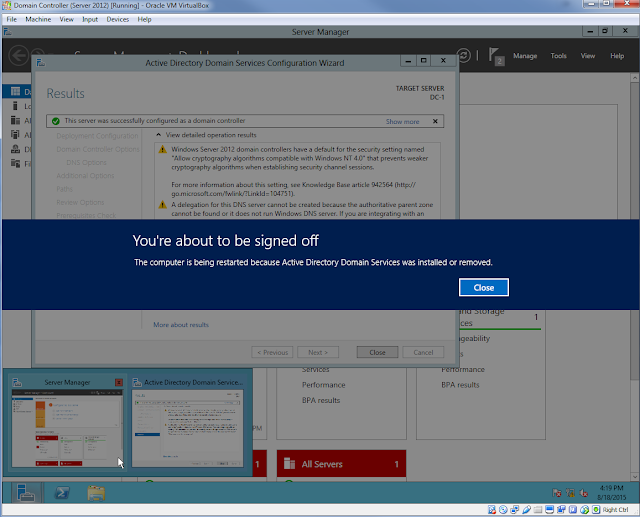Viewport: 640px width, 517px height.
Task: Open More about results link
Action: click(181, 325)
